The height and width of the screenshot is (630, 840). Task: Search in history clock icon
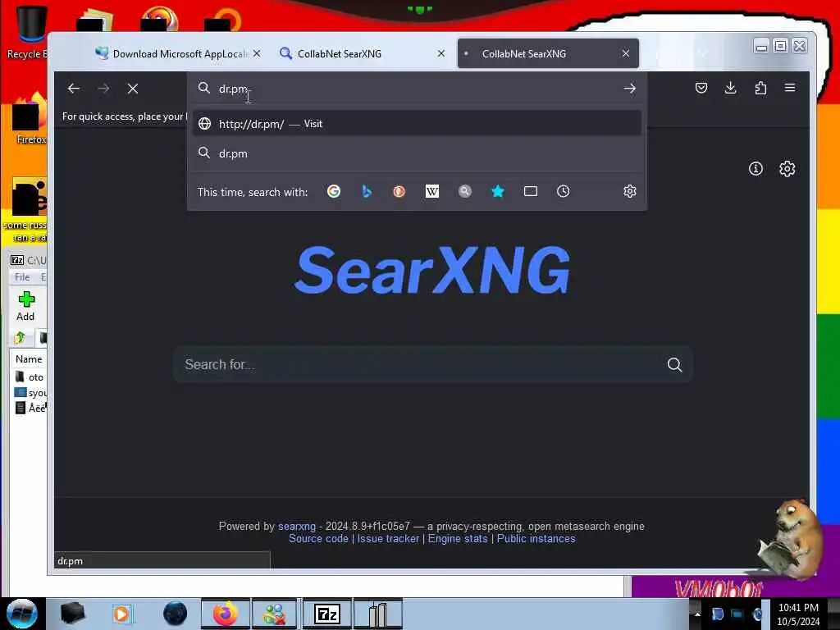click(563, 191)
